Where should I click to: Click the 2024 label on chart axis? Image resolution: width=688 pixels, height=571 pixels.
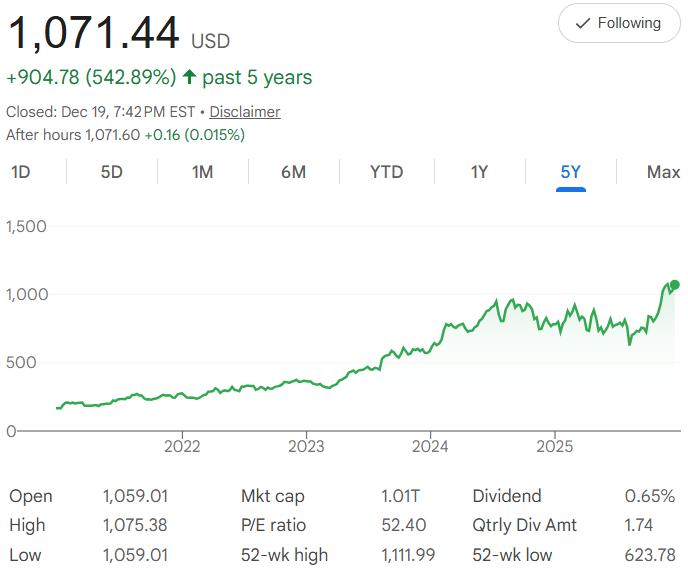pos(430,445)
